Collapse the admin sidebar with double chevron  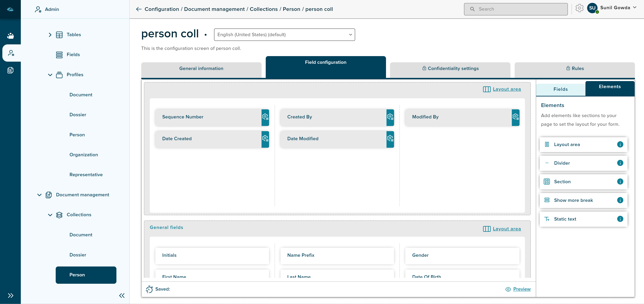coord(122,296)
